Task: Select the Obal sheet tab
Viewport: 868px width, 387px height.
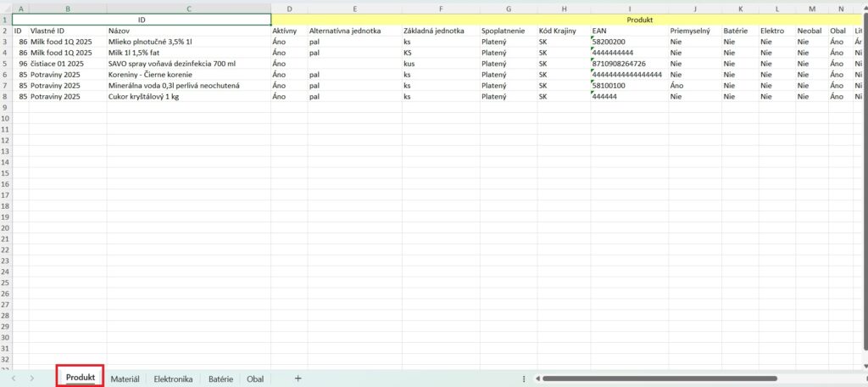Action: coord(255,379)
